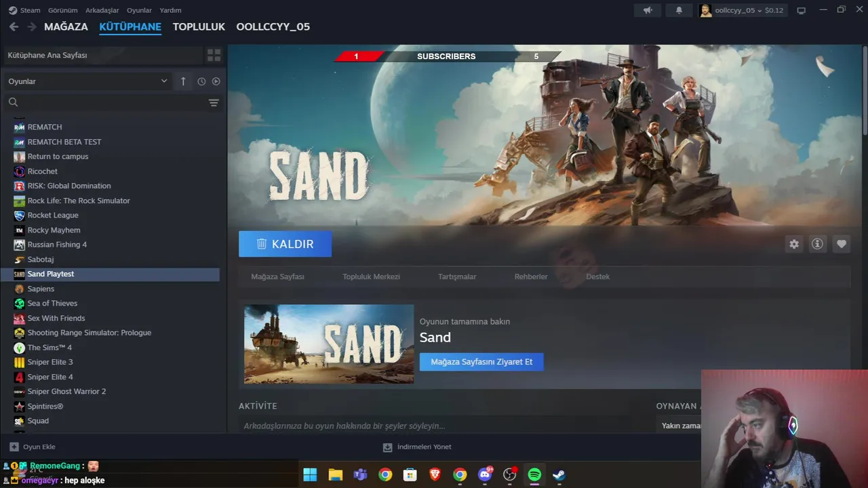Open the Yardım menu
868x488 pixels.
tap(170, 10)
